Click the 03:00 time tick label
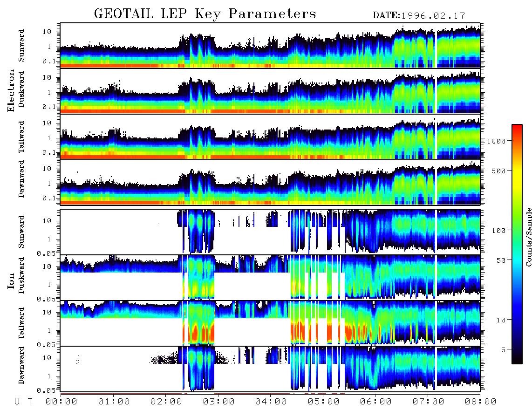 coord(218,402)
